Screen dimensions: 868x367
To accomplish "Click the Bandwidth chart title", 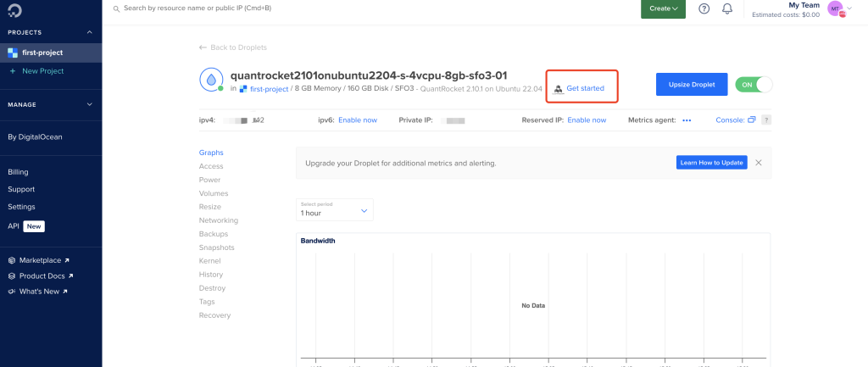I will click(318, 241).
